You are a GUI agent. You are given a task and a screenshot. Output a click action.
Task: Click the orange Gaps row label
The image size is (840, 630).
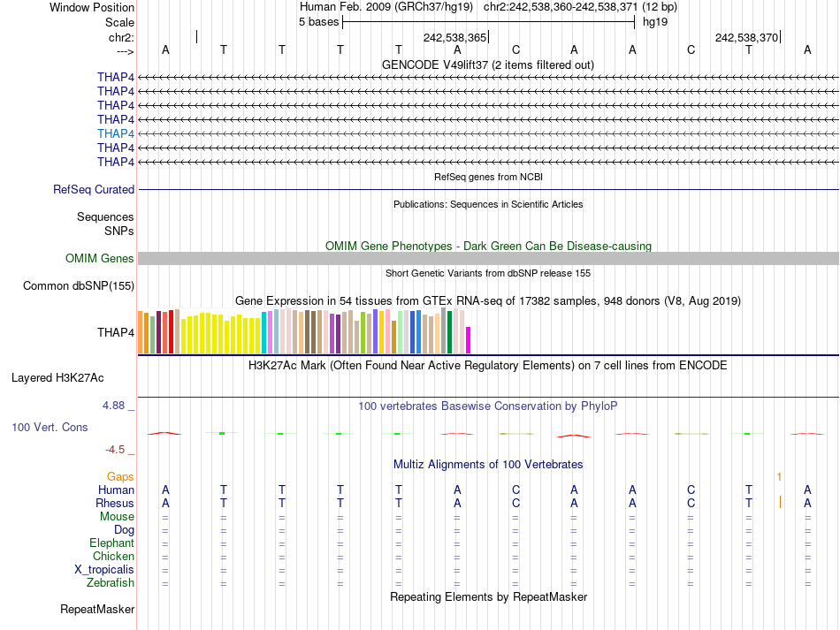pyautogui.click(x=120, y=476)
